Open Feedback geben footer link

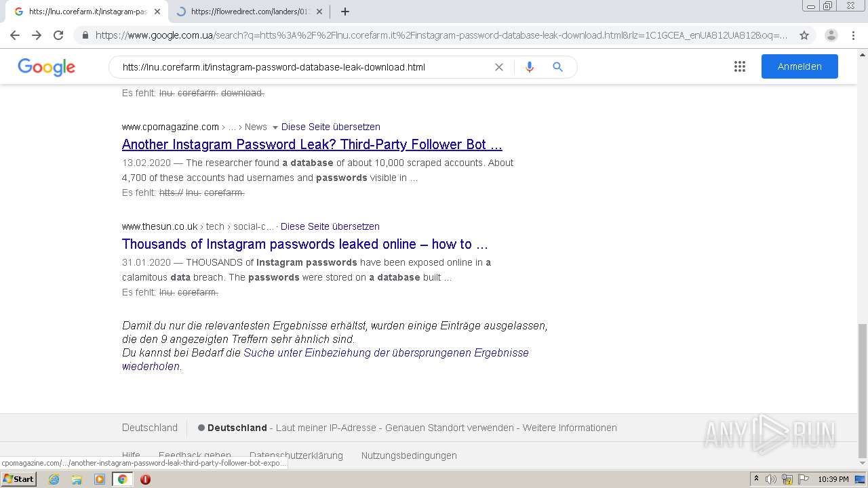point(195,455)
